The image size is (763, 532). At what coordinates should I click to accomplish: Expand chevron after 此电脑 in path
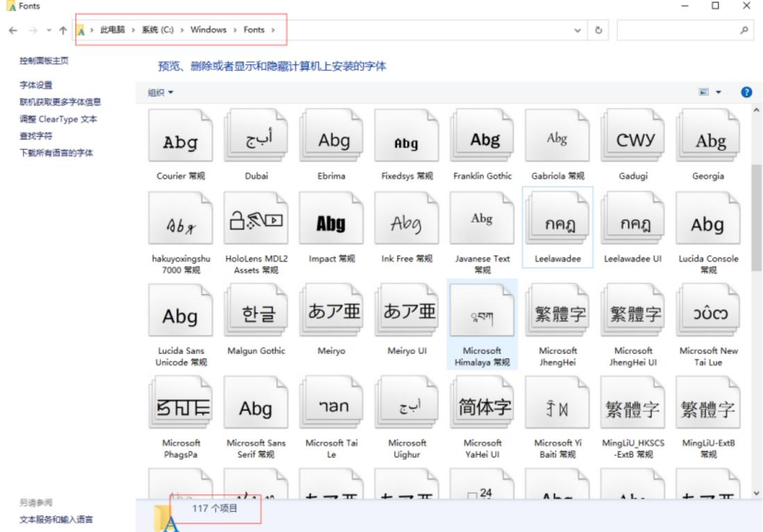coord(133,30)
